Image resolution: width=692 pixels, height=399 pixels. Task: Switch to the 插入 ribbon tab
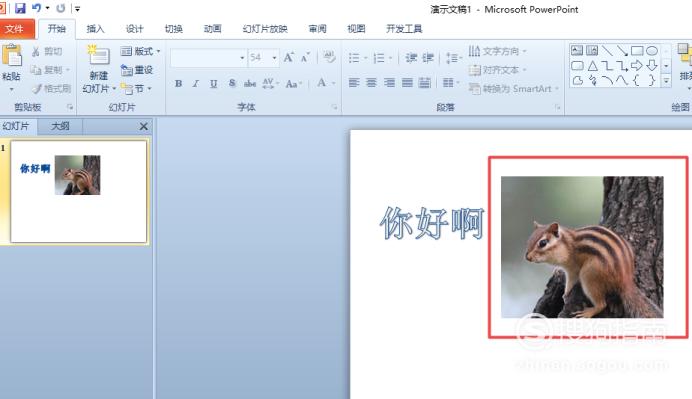95,29
